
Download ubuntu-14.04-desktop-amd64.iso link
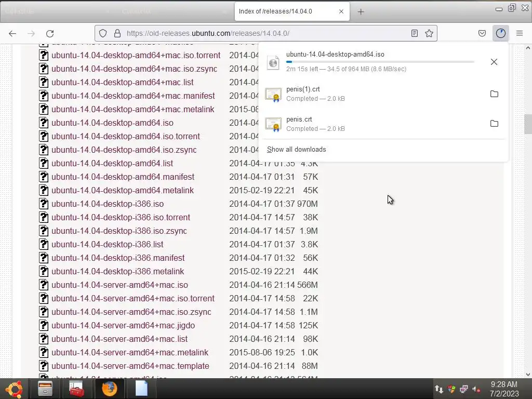112,123
